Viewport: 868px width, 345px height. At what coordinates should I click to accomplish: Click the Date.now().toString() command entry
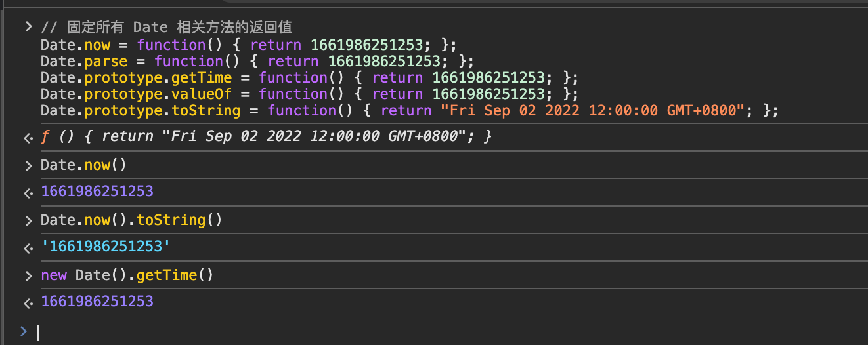(131, 220)
